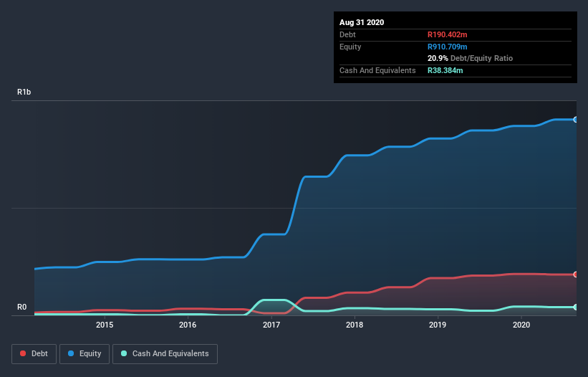The height and width of the screenshot is (377, 588).
Task: Click the 2016 x-axis label
Action: coord(188,325)
